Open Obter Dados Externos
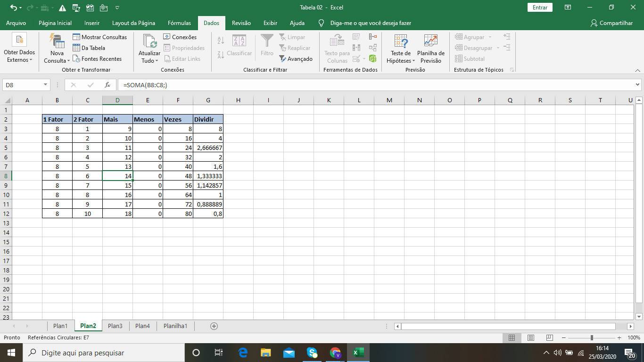 point(19,49)
